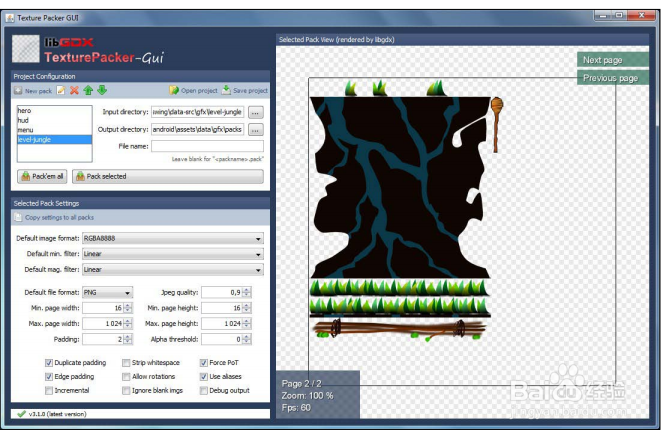The width and height of the screenshot is (665, 435).
Task: Click the Texture Packer GUI title bar icon
Action: [10, 18]
